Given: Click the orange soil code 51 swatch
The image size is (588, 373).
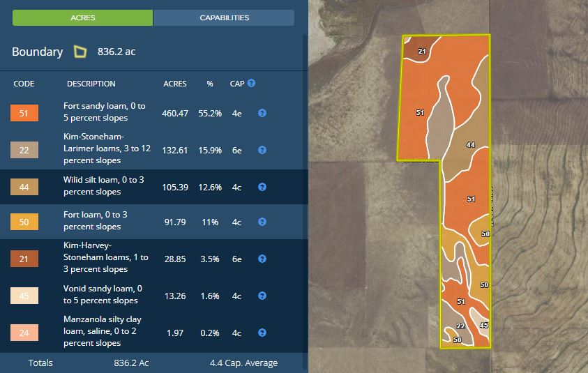Looking at the screenshot, I should (x=24, y=112).
